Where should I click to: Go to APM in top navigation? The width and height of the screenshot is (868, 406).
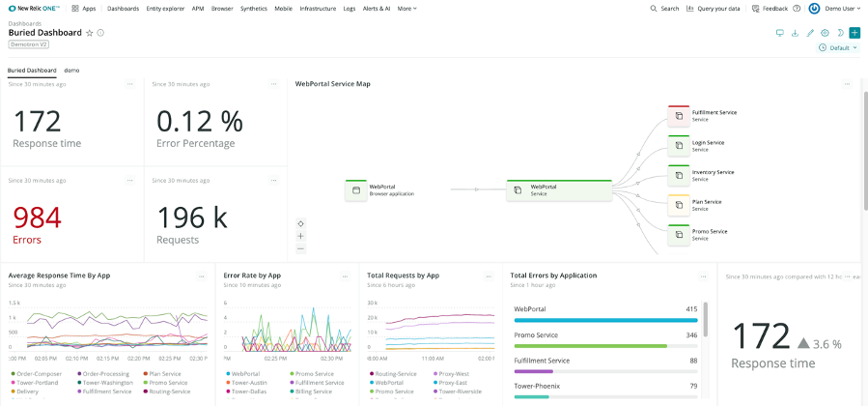pos(198,9)
